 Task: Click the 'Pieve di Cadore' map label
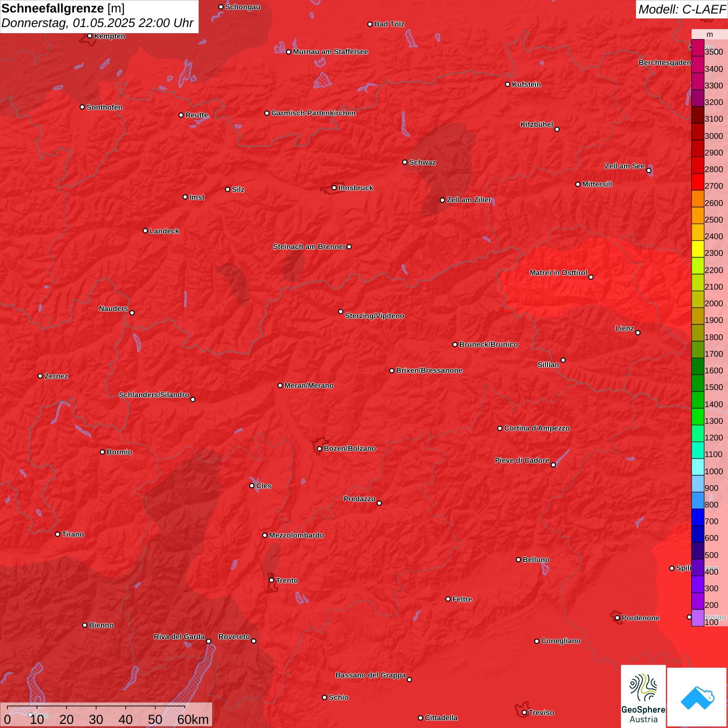click(x=522, y=460)
